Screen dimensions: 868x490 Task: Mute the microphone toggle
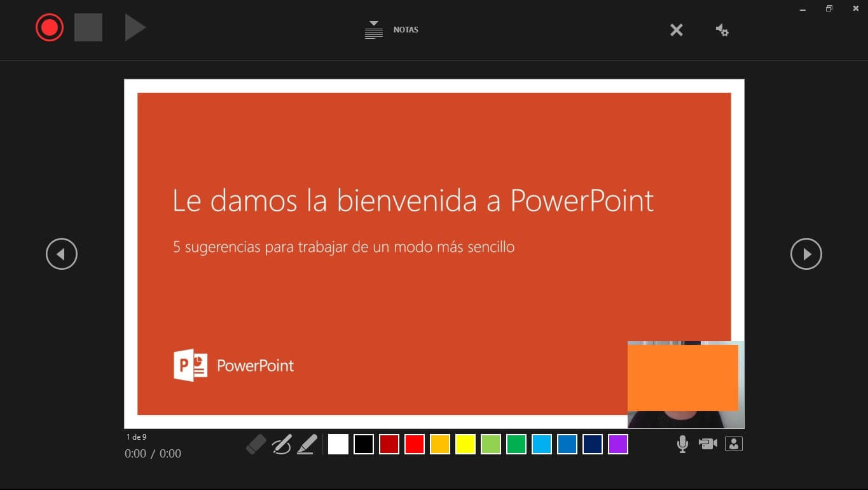click(682, 444)
